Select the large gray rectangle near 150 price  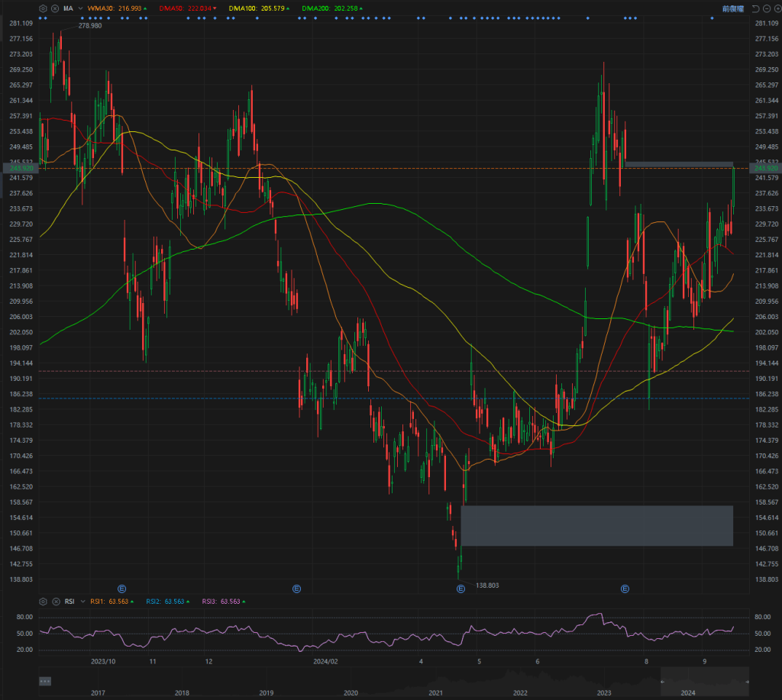click(596, 525)
